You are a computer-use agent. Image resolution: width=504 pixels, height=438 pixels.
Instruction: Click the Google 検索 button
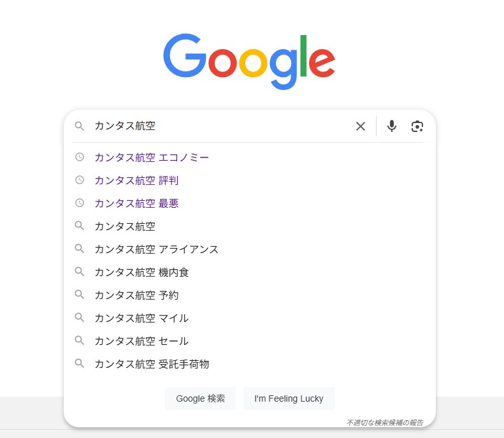[x=200, y=398]
